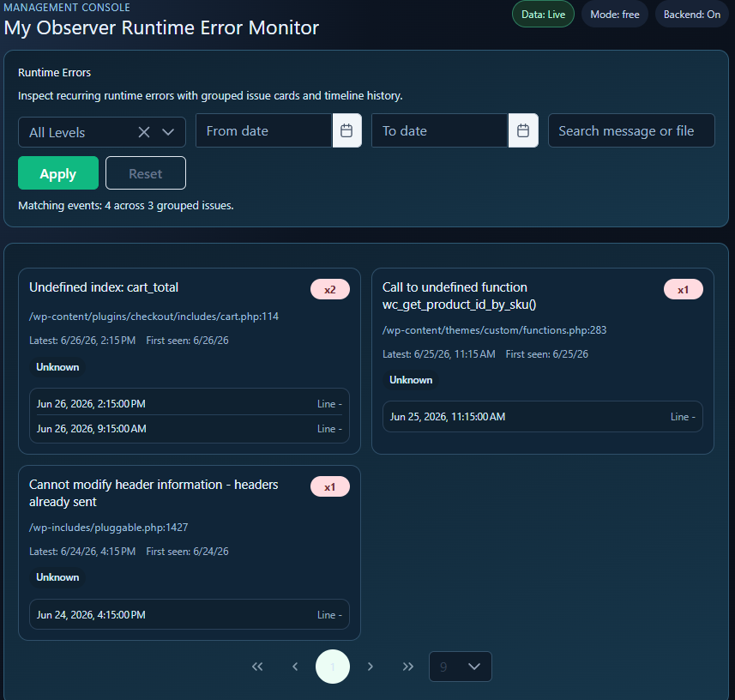The height and width of the screenshot is (700, 735).
Task: Go to the previous results page
Action: coord(295,667)
